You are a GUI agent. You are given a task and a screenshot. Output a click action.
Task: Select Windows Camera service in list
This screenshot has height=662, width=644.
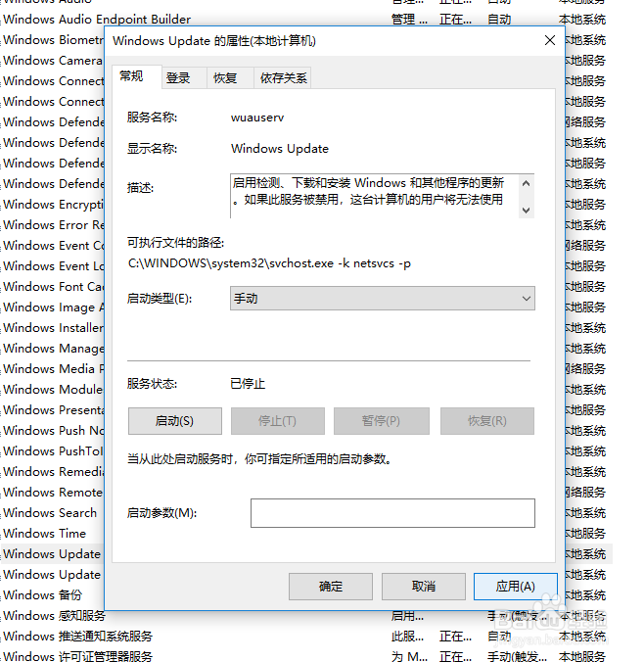pos(53,61)
